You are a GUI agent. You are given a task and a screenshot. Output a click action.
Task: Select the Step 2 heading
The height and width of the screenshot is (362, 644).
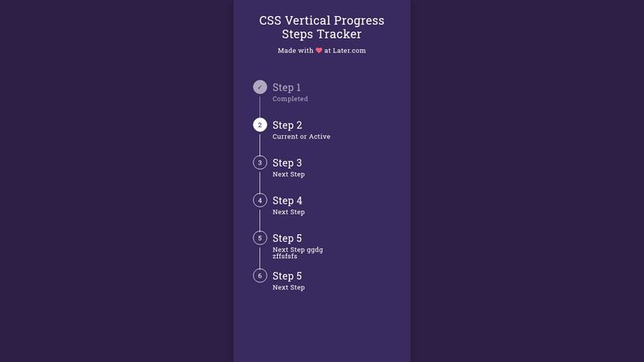(x=287, y=125)
